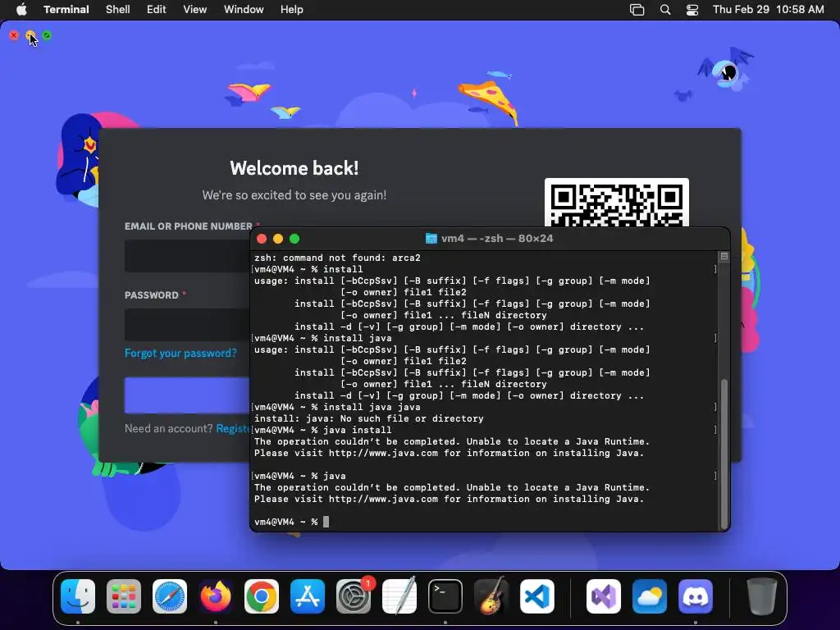The height and width of the screenshot is (630, 840).
Task: Open the Trash in the Dock
Action: (762, 596)
